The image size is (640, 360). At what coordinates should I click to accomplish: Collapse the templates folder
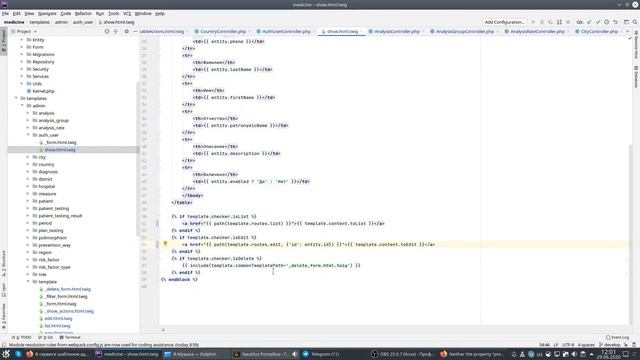tap(16, 98)
